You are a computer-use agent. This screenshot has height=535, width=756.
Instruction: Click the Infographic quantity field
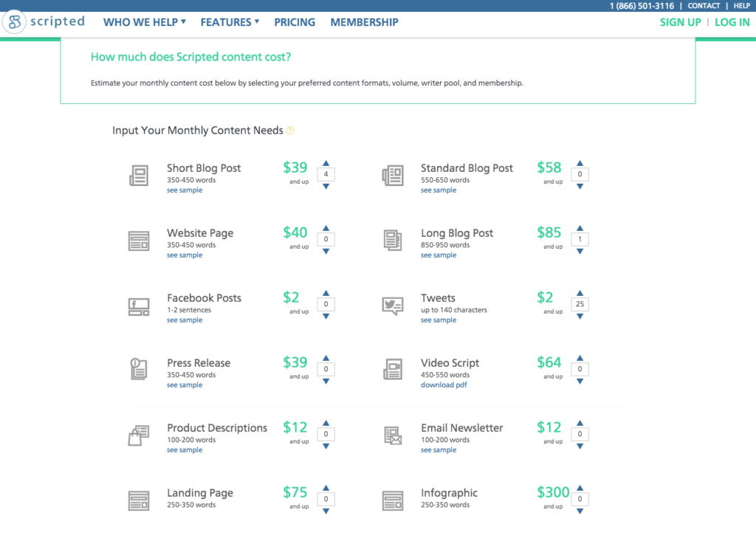pos(580,500)
